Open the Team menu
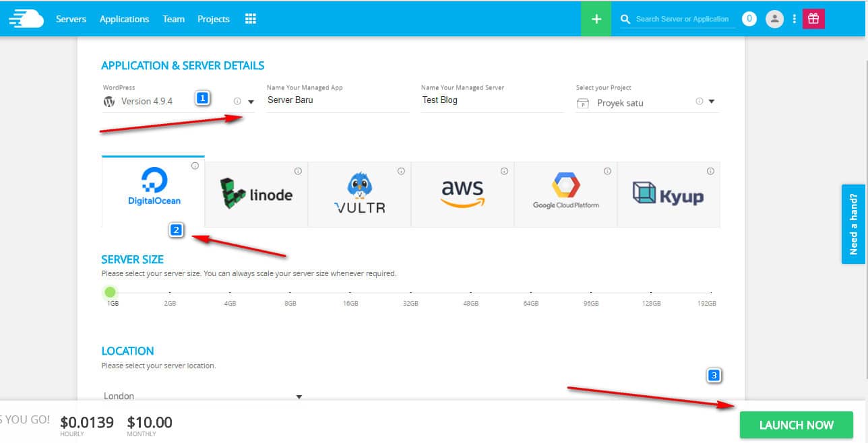 click(173, 19)
